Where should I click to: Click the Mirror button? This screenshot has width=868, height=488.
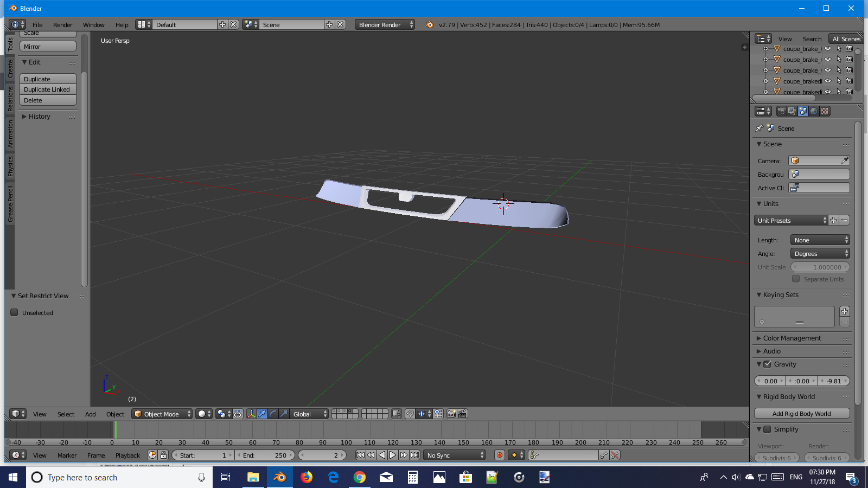coord(48,47)
